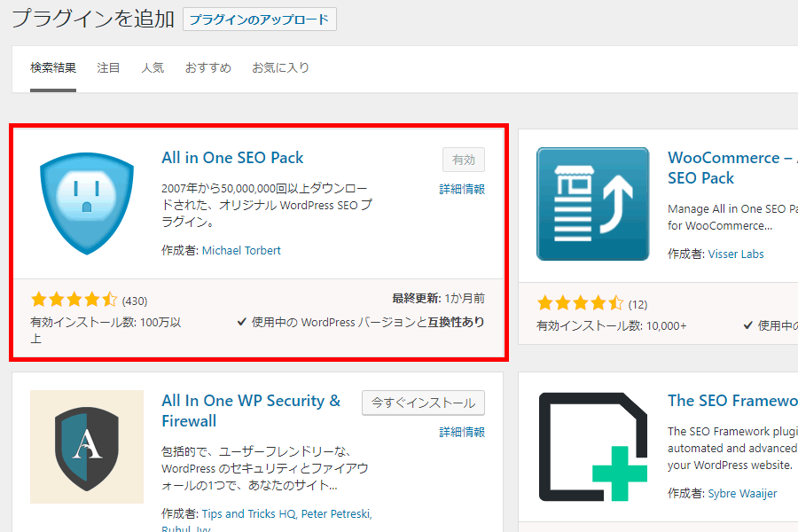The width and height of the screenshot is (798, 532).
Task: Select the 人気 tab
Action: click(153, 68)
